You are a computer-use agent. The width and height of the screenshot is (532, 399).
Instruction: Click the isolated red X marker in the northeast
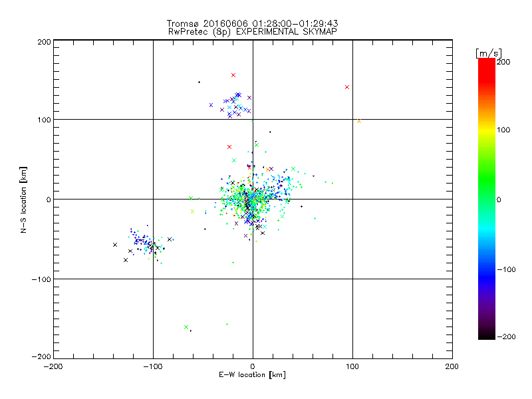click(x=346, y=87)
